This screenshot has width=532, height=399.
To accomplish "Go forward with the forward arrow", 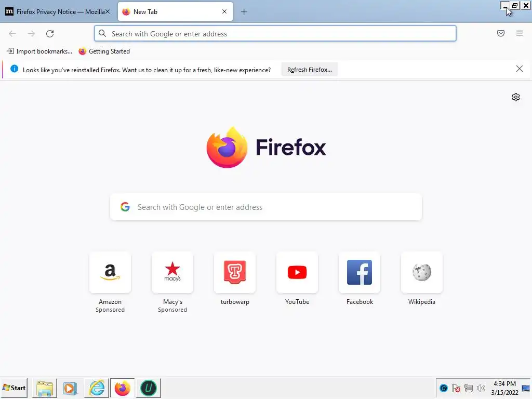I will pos(31,34).
